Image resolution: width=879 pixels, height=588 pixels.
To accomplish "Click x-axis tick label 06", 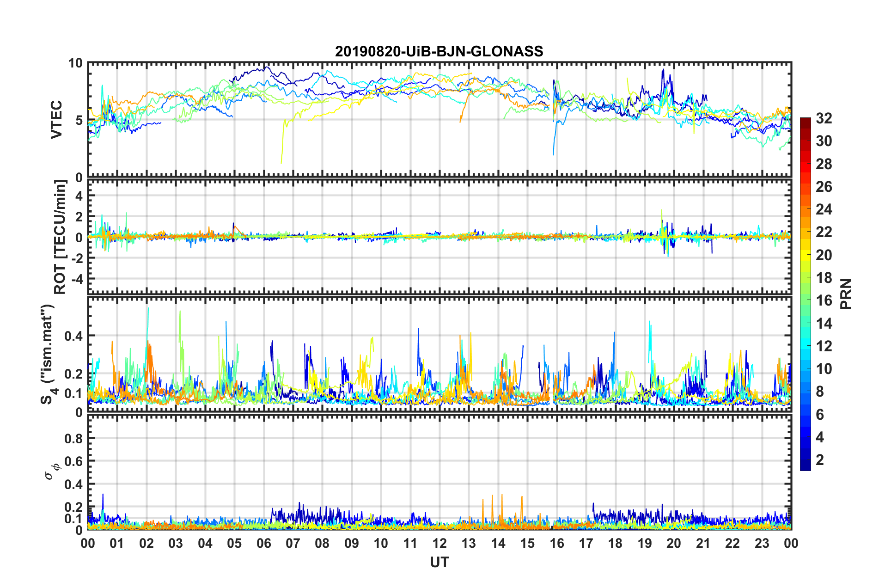I will click(263, 543).
